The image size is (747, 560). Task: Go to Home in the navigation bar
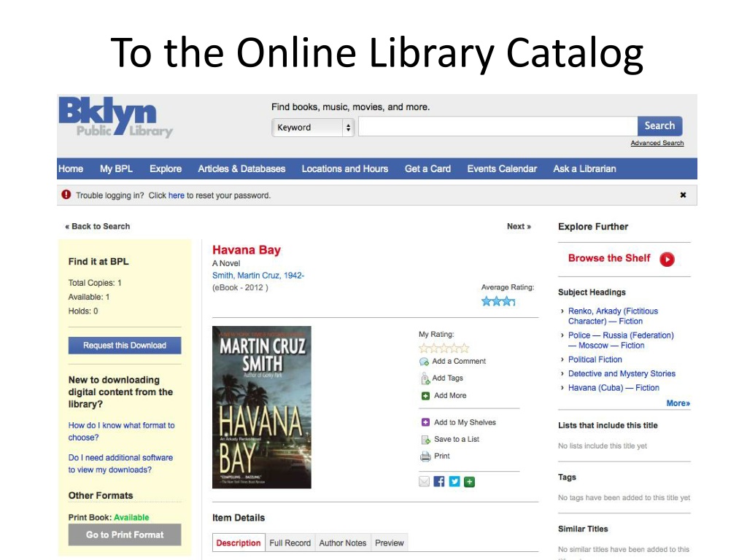coord(71,168)
